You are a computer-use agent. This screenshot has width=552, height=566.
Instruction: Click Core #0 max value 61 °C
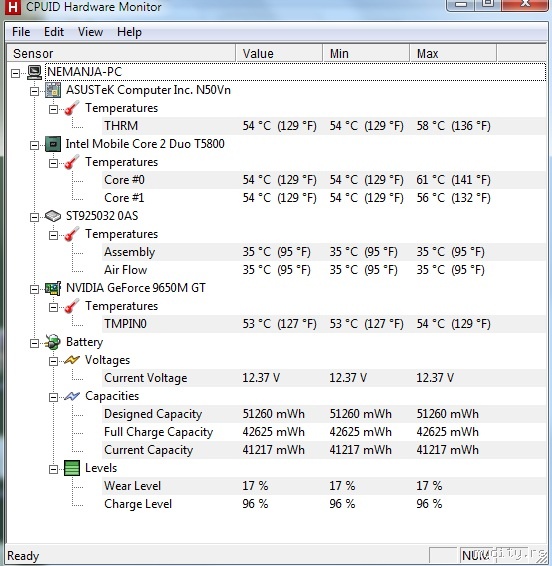(453, 180)
